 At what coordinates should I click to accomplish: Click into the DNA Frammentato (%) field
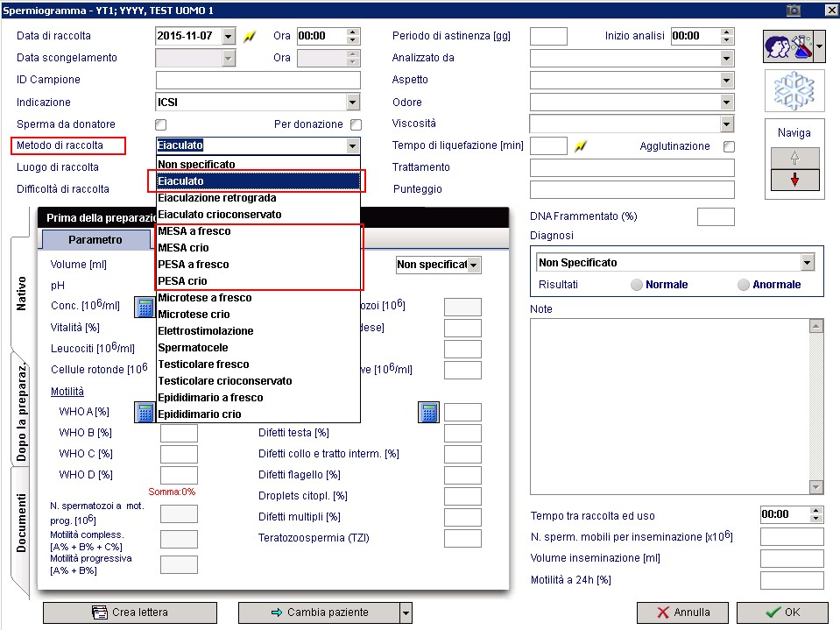(716, 217)
